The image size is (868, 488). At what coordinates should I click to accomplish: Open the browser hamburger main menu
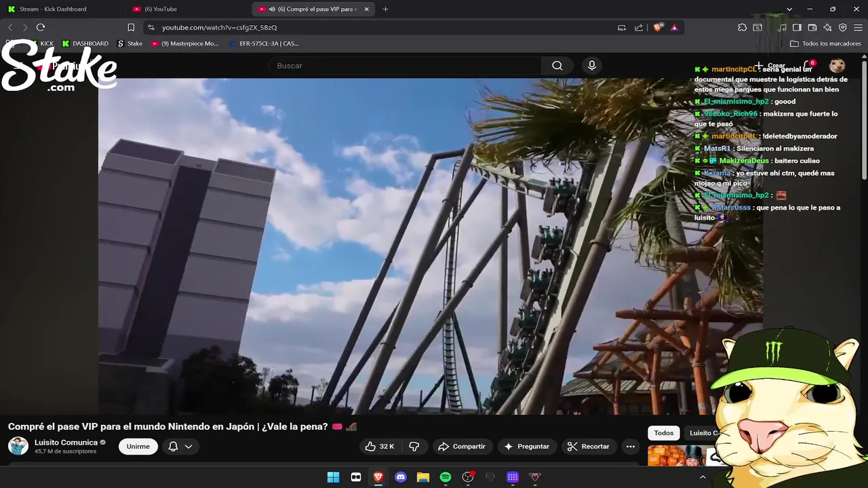tap(859, 28)
